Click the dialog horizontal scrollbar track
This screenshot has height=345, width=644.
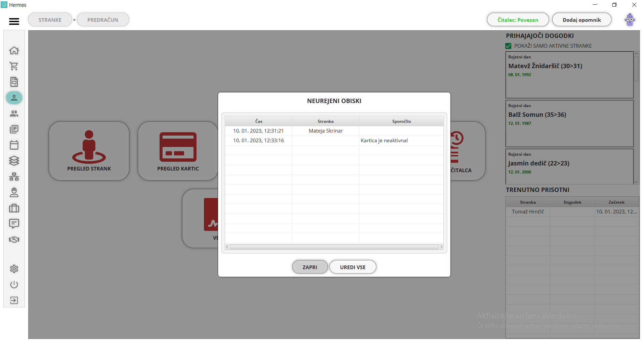tap(334, 247)
